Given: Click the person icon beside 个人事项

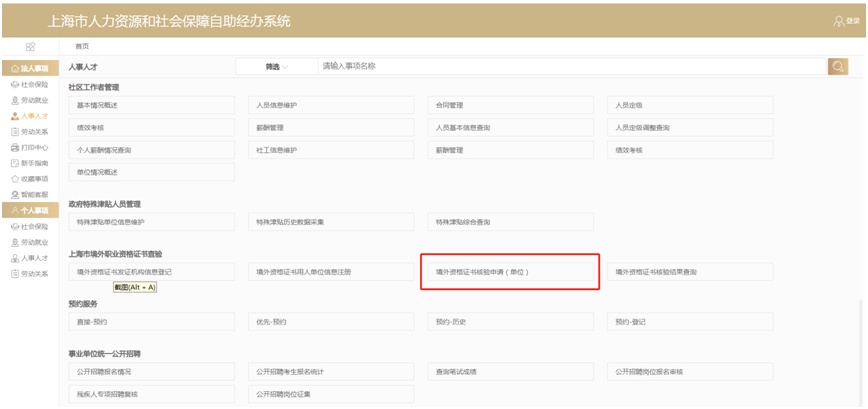Looking at the screenshot, I should click(15, 210).
